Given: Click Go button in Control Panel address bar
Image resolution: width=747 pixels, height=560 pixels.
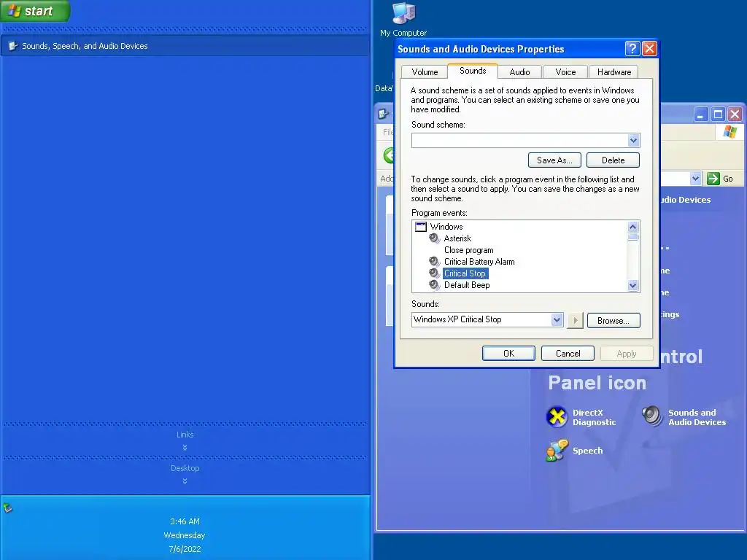Looking at the screenshot, I should tap(720, 179).
